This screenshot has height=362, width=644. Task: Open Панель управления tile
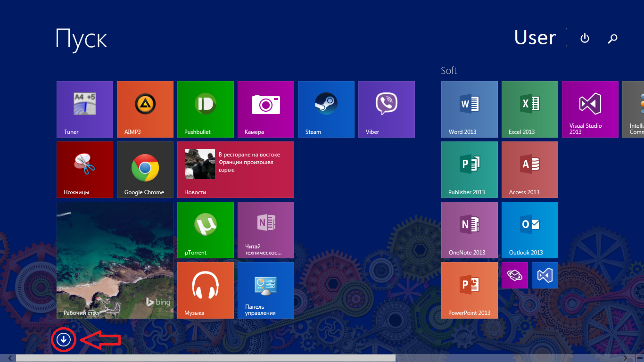pos(266,290)
